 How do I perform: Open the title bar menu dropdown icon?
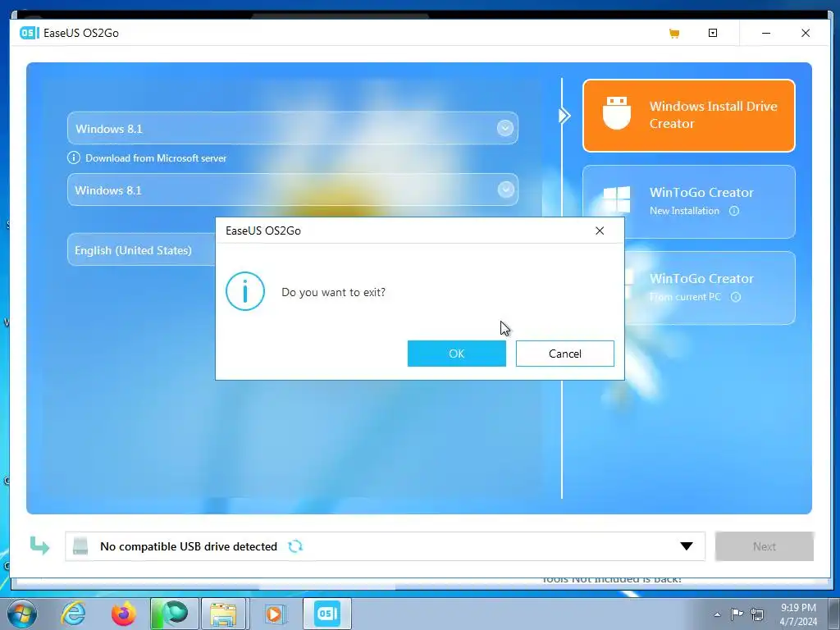713,33
